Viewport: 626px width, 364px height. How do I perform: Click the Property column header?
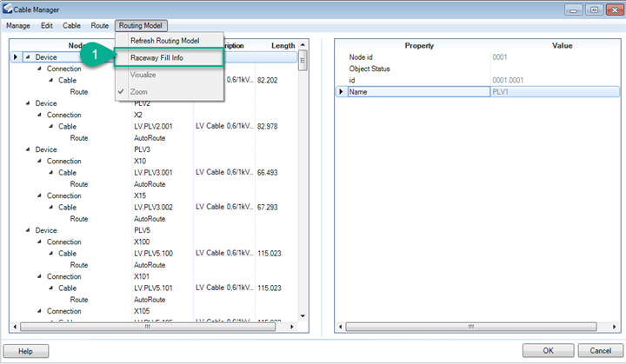[x=419, y=45]
